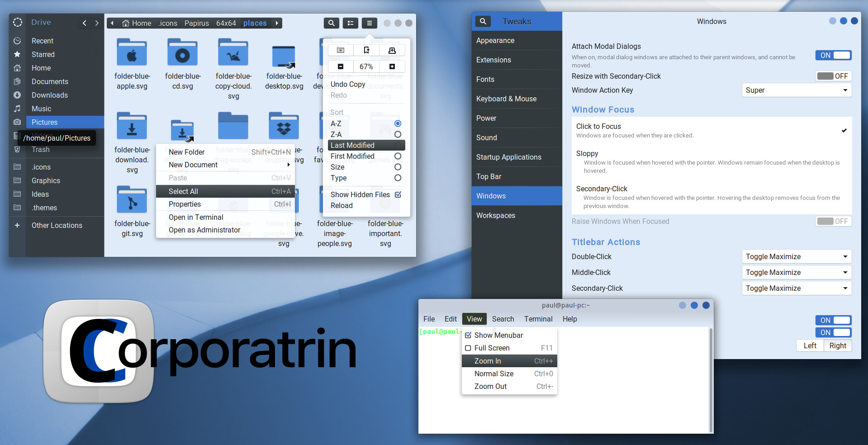Viewport: 868px width, 445px height.
Task: Open Middle-Click Toggle Maximize dropdown
Action: (797, 272)
